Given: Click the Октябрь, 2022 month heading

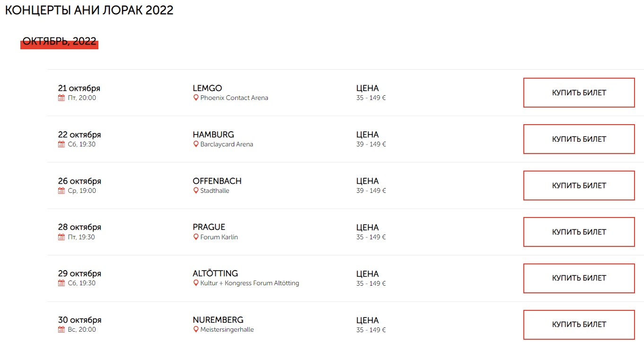Looking at the screenshot, I should [60, 42].
